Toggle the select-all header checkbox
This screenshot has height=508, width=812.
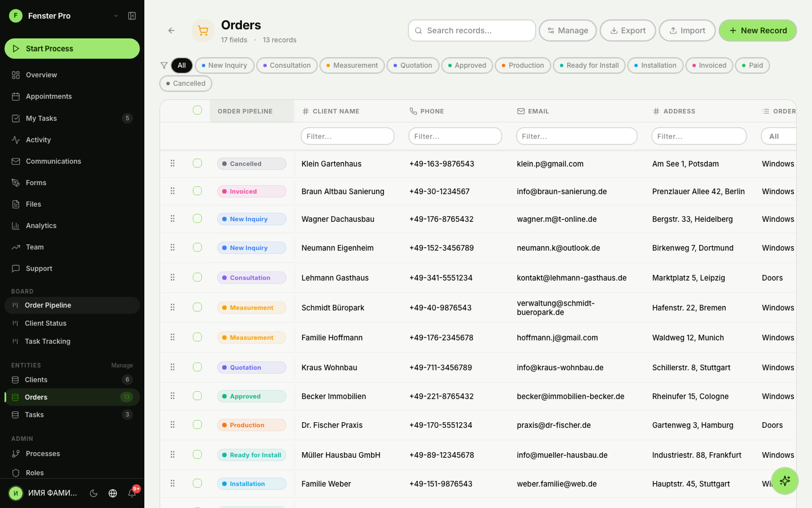pyautogui.click(x=197, y=110)
